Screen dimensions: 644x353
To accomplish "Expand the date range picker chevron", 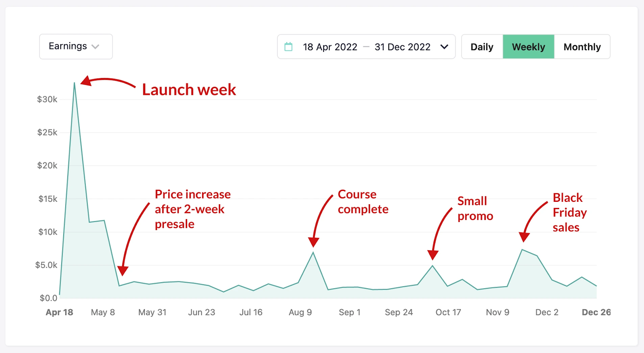I will 444,47.
